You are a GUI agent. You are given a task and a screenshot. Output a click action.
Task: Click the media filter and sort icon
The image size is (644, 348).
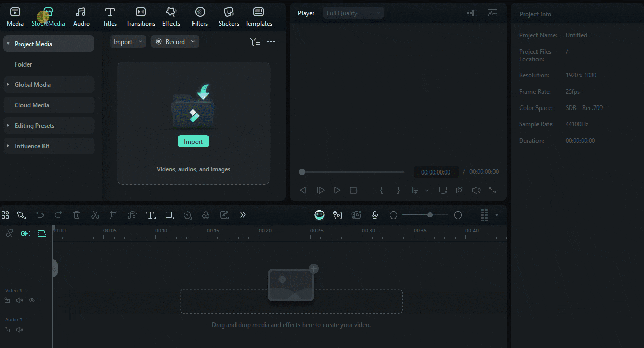tap(255, 42)
